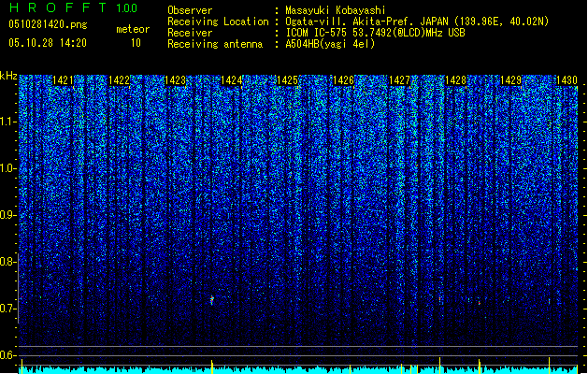Click the 1.1 kHz axis label
This screenshot has width=588, height=374.
click(8, 122)
